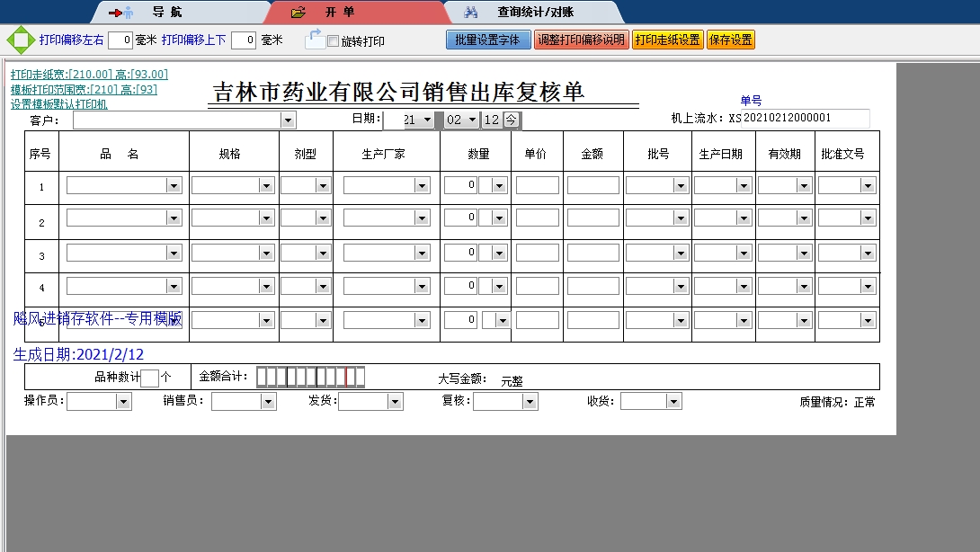Screen dimensions: 980x552
Task: Enable the 旋转打印 checkbox
Action: tap(334, 41)
